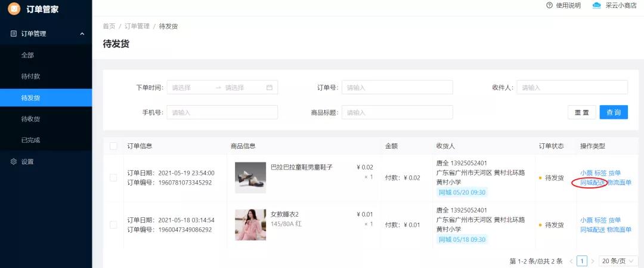
Task: Click the 重置 button
Action: pyautogui.click(x=582, y=112)
